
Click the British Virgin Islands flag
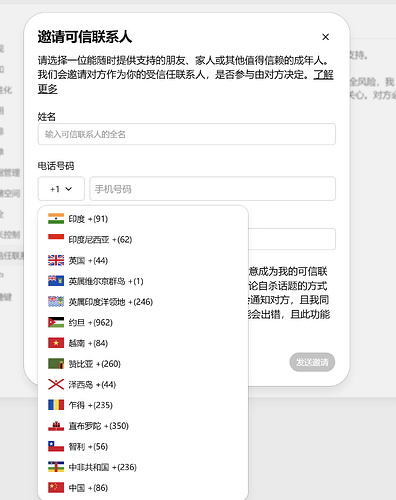[56, 281]
